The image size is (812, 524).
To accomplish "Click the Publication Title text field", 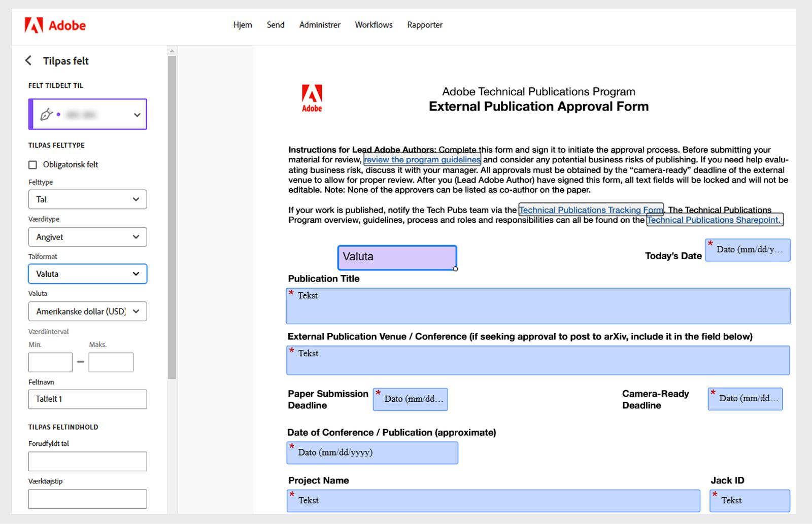I will pyautogui.click(x=538, y=306).
